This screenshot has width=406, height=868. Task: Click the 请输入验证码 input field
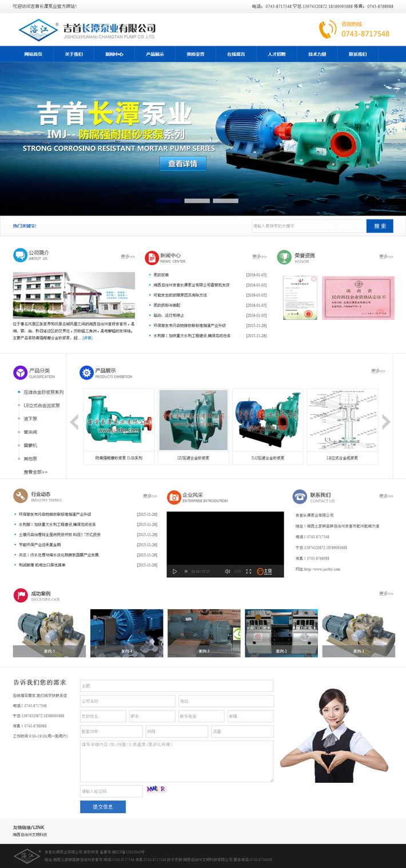[111, 791]
